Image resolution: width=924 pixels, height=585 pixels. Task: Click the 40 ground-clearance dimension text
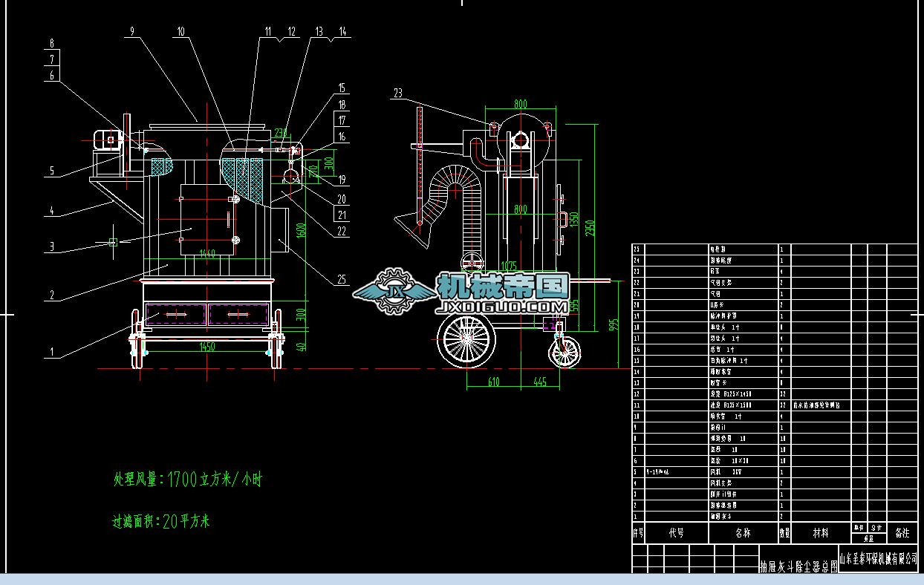click(302, 347)
